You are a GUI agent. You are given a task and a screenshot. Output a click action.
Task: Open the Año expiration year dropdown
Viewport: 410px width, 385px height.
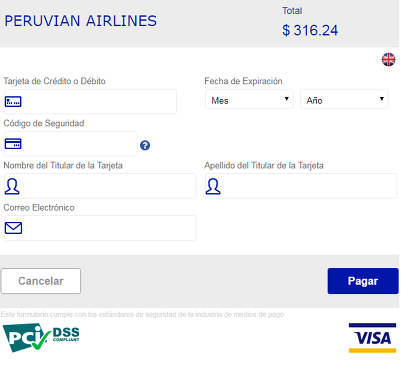point(344,99)
